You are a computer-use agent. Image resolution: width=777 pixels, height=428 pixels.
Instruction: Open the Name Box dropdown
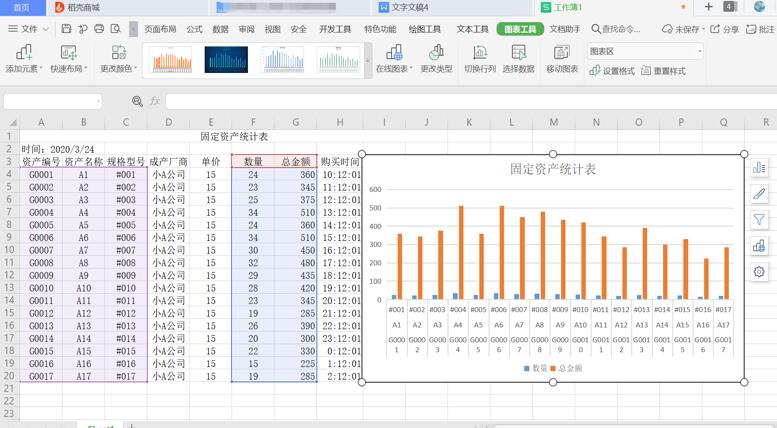click(x=98, y=102)
